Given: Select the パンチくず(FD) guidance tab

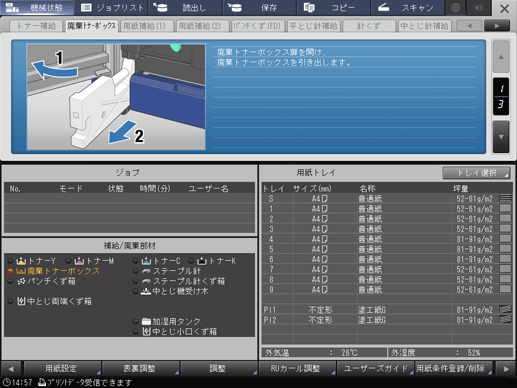Looking at the screenshot, I should [x=258, y=26].
